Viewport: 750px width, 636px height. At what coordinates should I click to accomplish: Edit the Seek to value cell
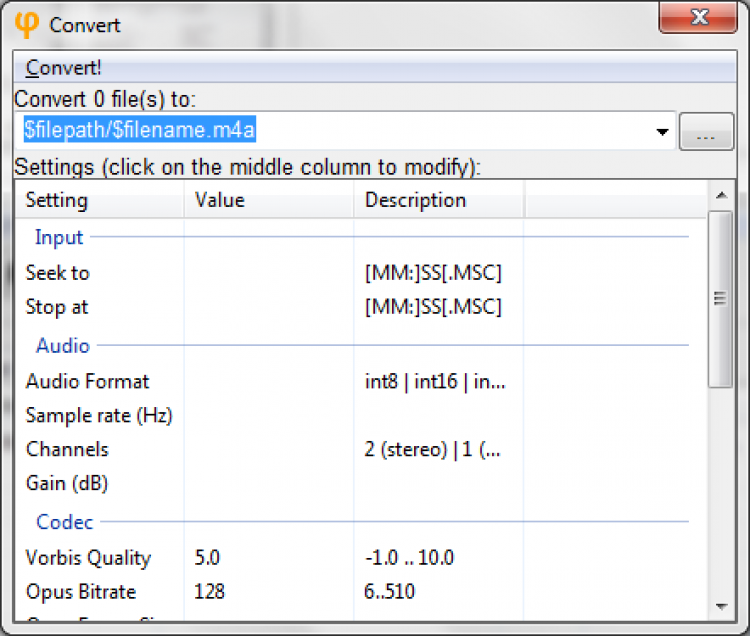tap(268, 273)
